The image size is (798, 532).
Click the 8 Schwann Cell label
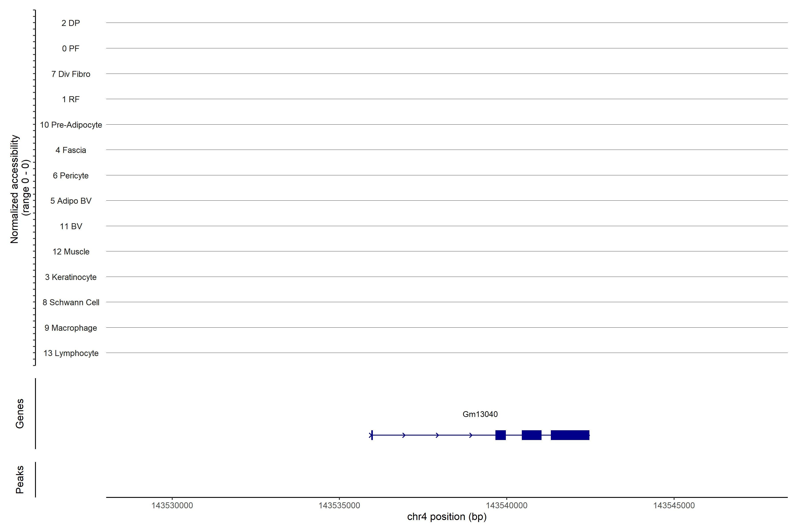click(70, 302)
